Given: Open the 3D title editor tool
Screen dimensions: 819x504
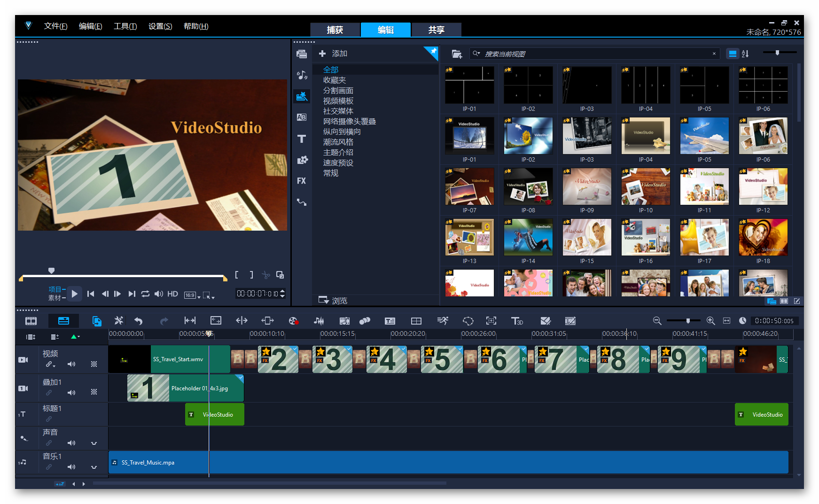Looking at the screenshot, I should [x=517, y=321].
